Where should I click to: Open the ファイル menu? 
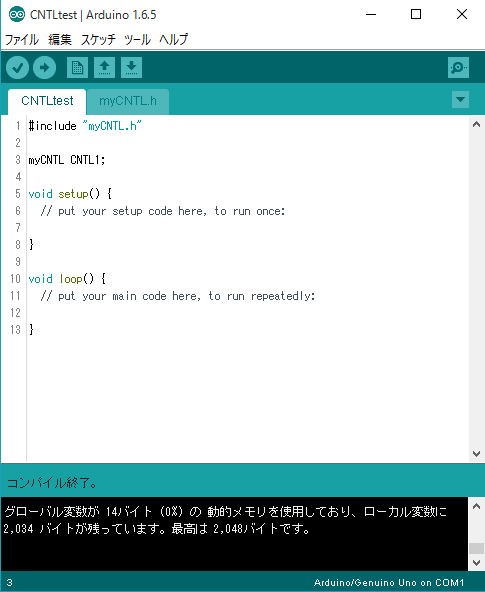[22, 39]
